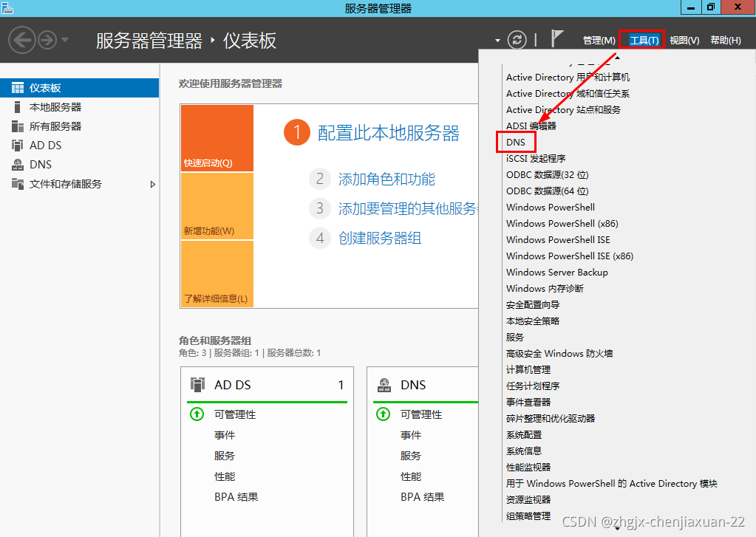Choose 性能监视器 menu entry
Viewport: 756px width, 537px height.
click(x=528, y=467)
